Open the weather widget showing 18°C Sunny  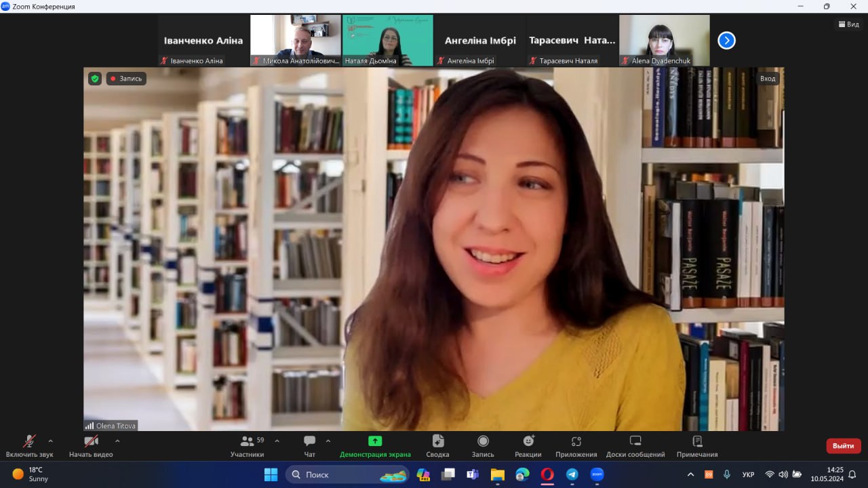[31, 474]
